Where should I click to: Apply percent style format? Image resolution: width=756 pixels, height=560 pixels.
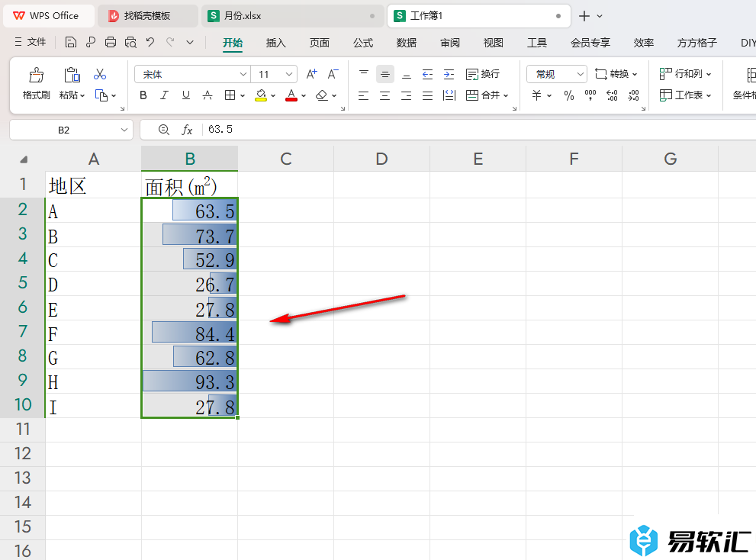pos(569,95)
